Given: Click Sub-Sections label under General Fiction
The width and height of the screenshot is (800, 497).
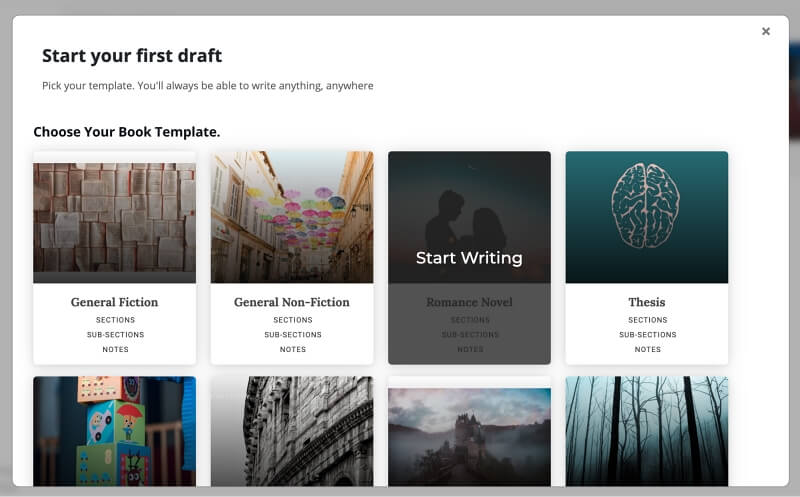Looking at the screenshot, I should click(115, 335).
